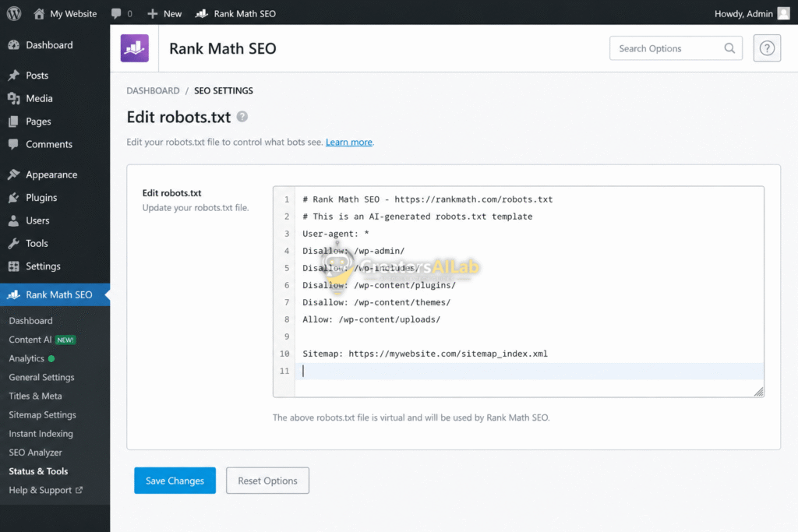Open SEO Analyzer submenu item

tap(35, 452)
